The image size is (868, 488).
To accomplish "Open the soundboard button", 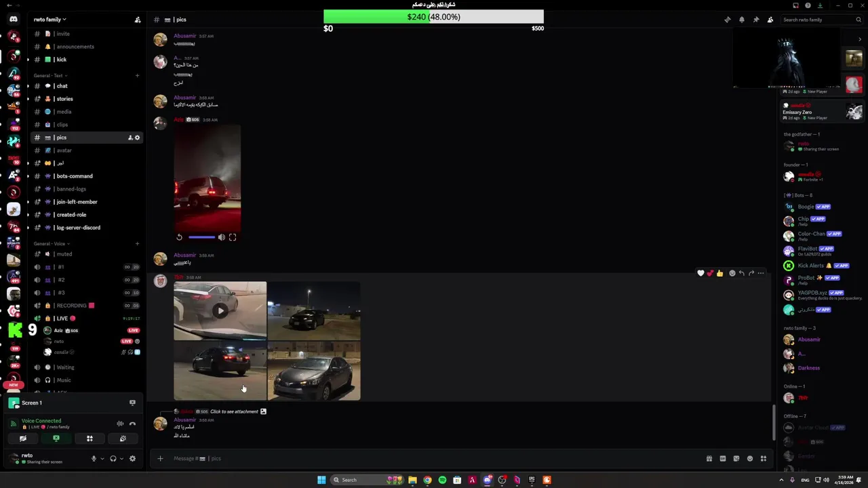I will tap(123, 439).
